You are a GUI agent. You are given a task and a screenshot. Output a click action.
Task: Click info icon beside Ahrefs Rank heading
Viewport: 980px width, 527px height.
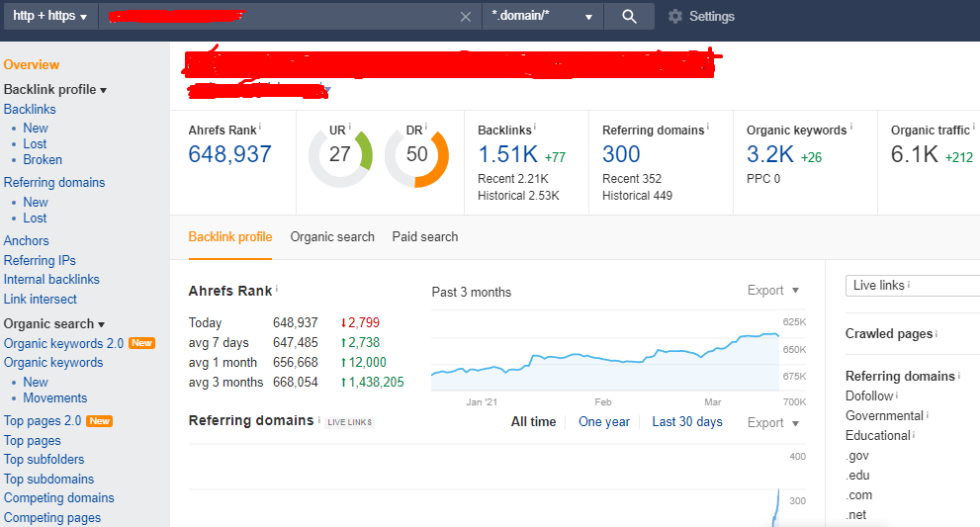click(277, 290)
